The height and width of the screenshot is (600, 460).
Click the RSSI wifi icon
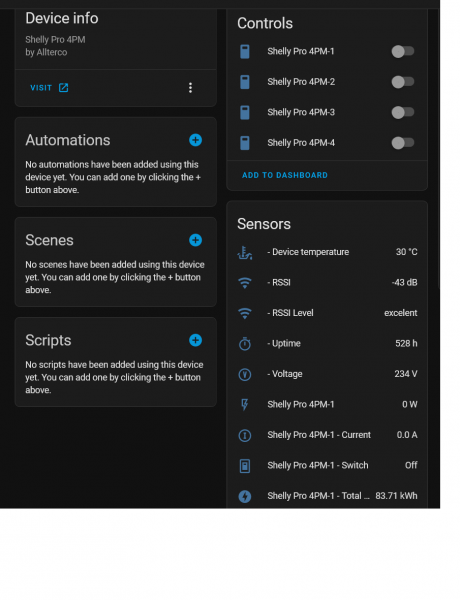click(245, 283)
